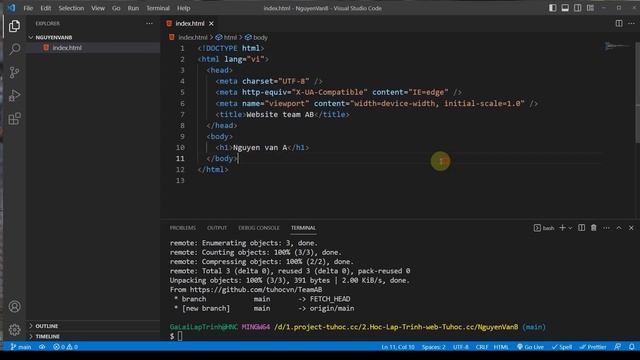Open the Search view icon
Viewport: 640px width, 360px height.
point(14,49)
